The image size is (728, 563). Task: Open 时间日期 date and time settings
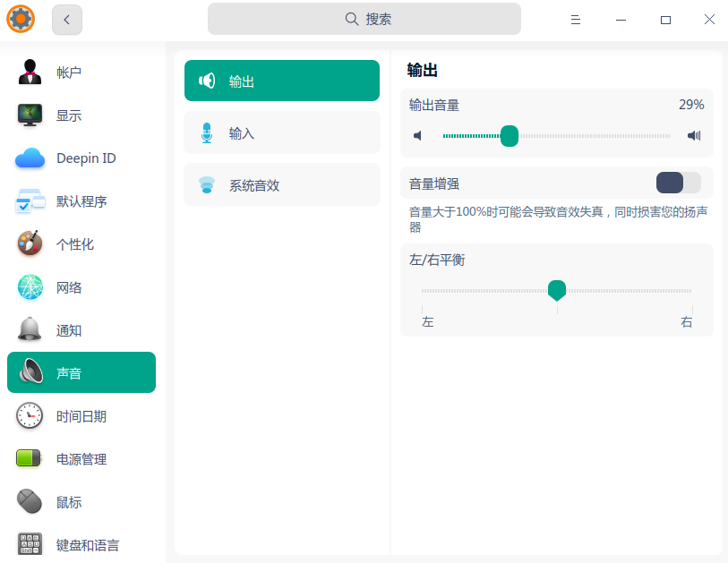[81, 416]
